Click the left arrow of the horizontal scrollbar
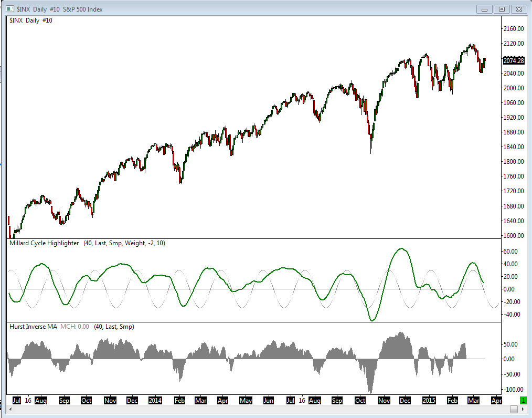 10,409
